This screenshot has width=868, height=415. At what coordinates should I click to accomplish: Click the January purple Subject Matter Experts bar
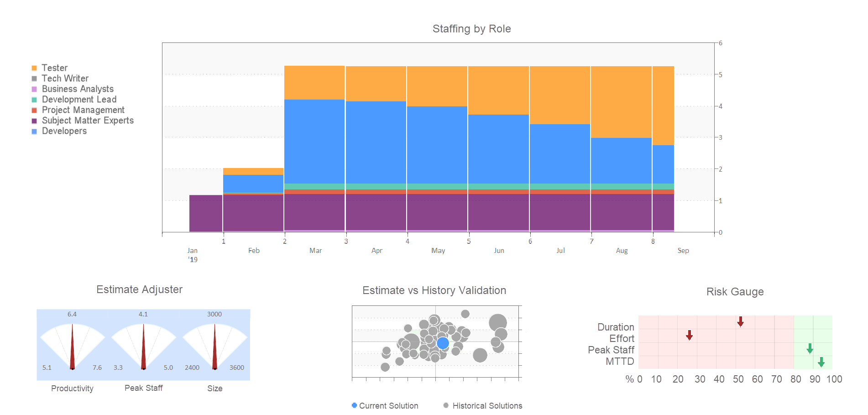click(206, 213)
